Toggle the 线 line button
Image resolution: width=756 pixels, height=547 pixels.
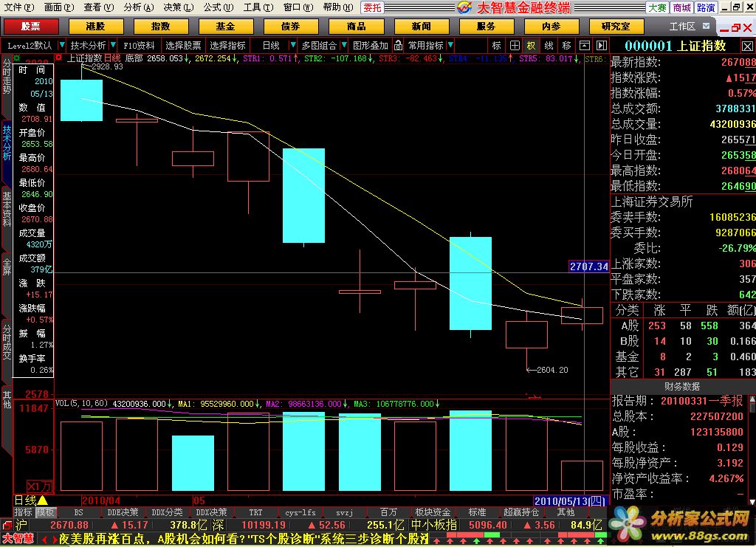(x=549, y=45)
